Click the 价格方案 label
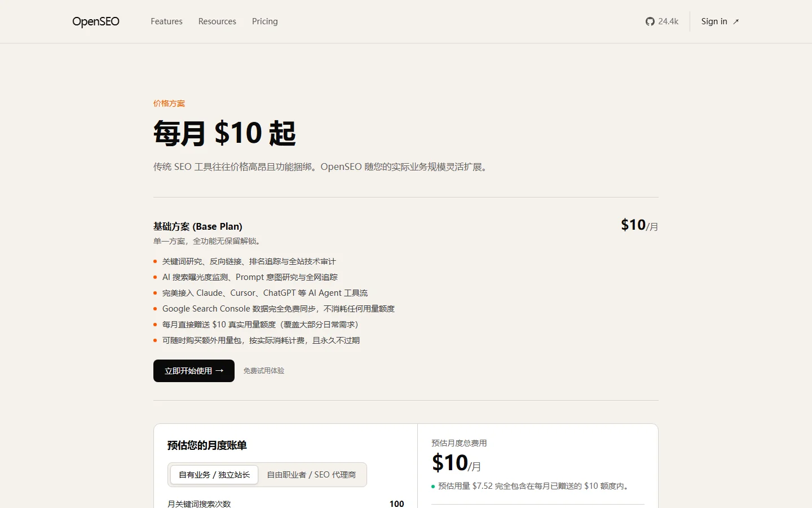 point(169,103)
